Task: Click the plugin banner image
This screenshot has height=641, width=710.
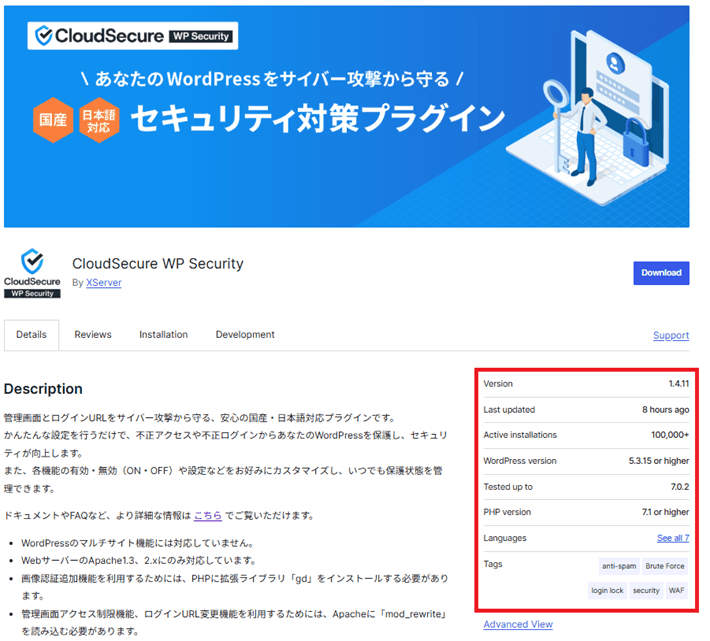Action: (x=346, y=116)
